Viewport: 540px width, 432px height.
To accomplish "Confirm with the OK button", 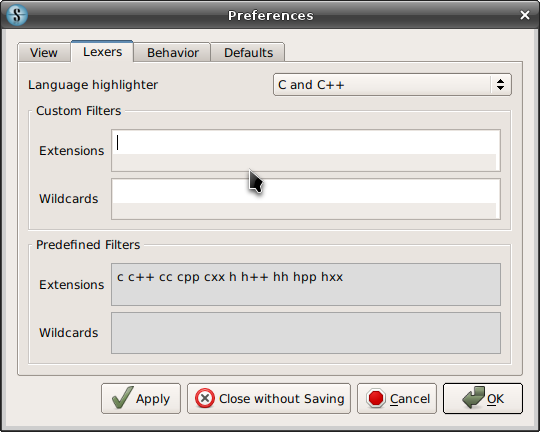I will (x=483, y=399).
